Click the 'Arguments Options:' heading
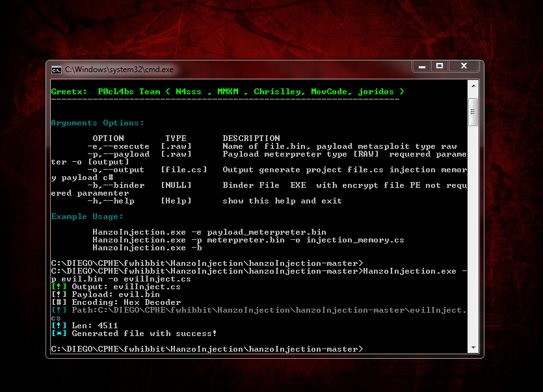The width and height of the screenshot is (543, 392). [x=98, y=123]
